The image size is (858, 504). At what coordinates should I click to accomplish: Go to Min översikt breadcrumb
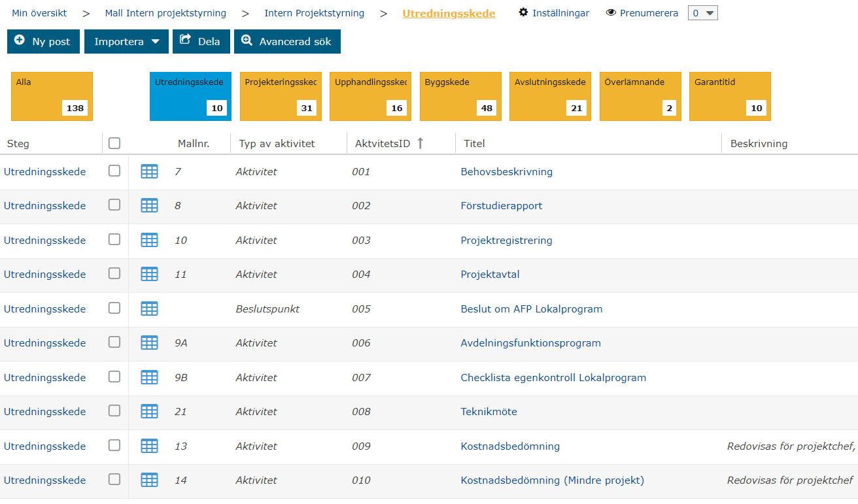point(39,13)
